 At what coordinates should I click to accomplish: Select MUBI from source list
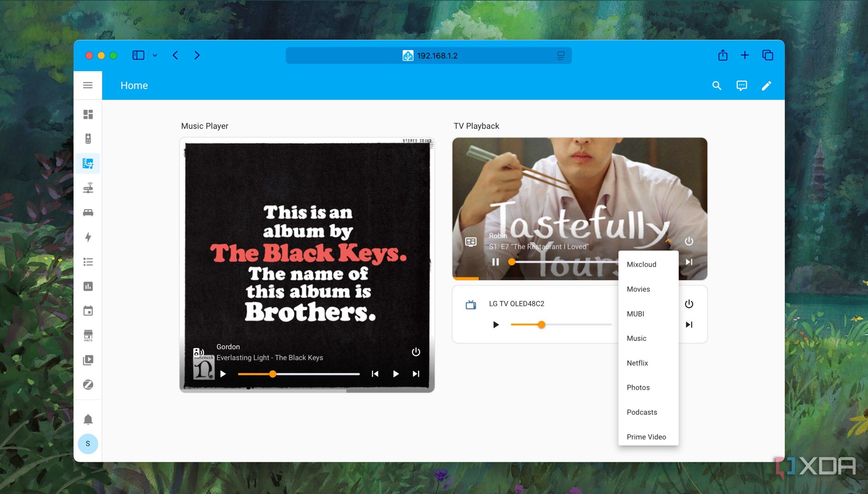point(648,314)
